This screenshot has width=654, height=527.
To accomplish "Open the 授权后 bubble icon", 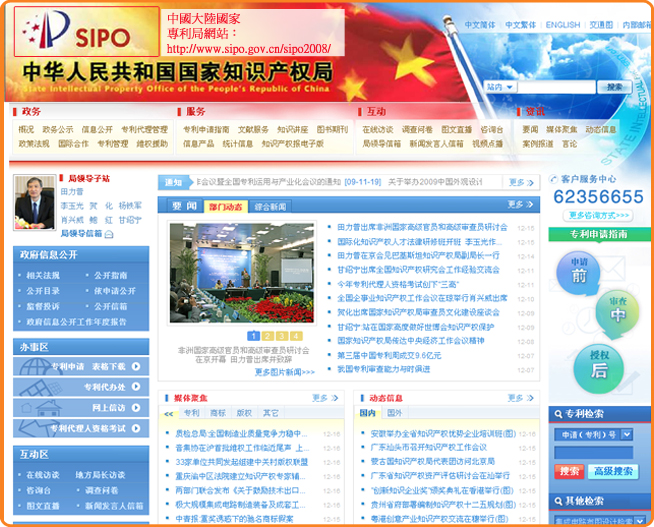I will click(599, 367).
